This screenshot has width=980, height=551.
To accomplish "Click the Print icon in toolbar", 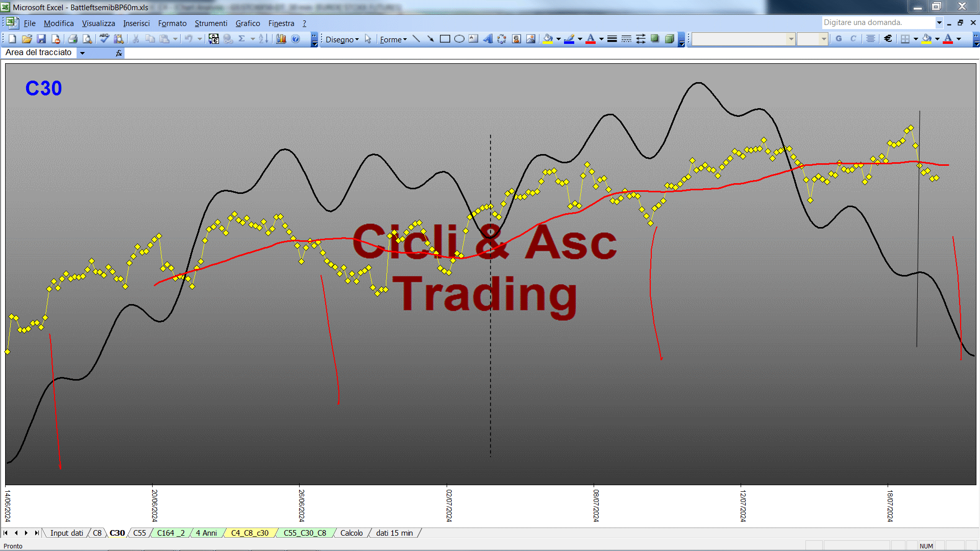I will point(72,39).
